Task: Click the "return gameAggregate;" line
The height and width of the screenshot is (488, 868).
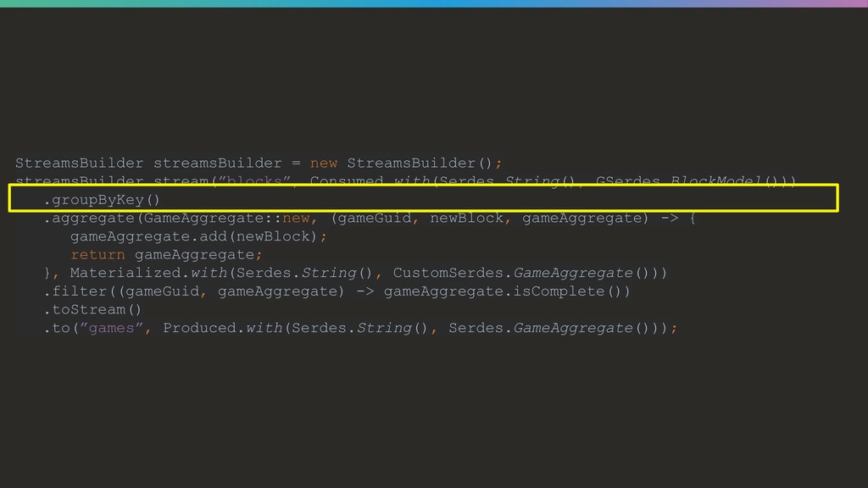Action: coord(166,254)
